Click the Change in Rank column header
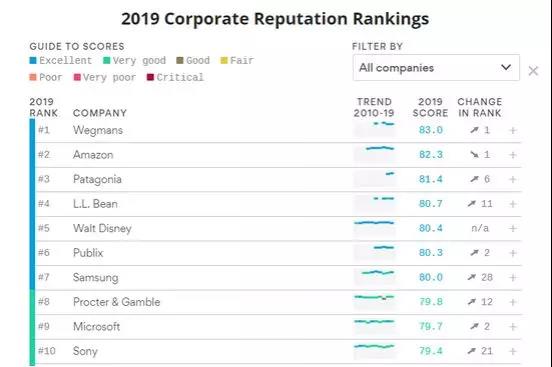Viewport: 552px width, 367px height. (479, 107)
